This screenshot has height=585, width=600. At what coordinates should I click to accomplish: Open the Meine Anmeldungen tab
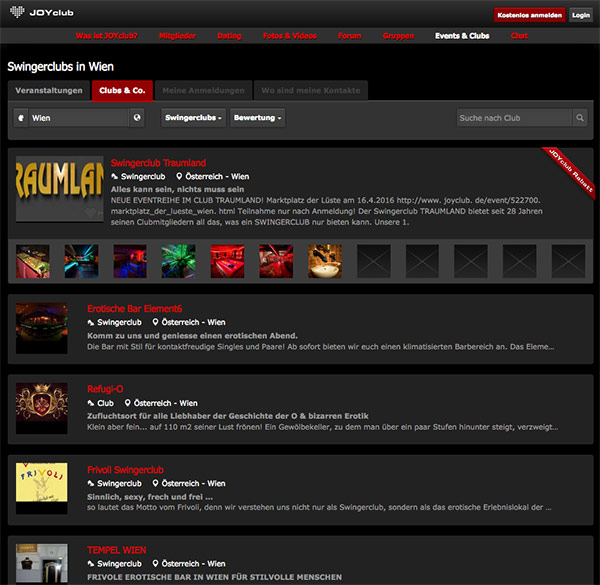[x=203, y=91]
